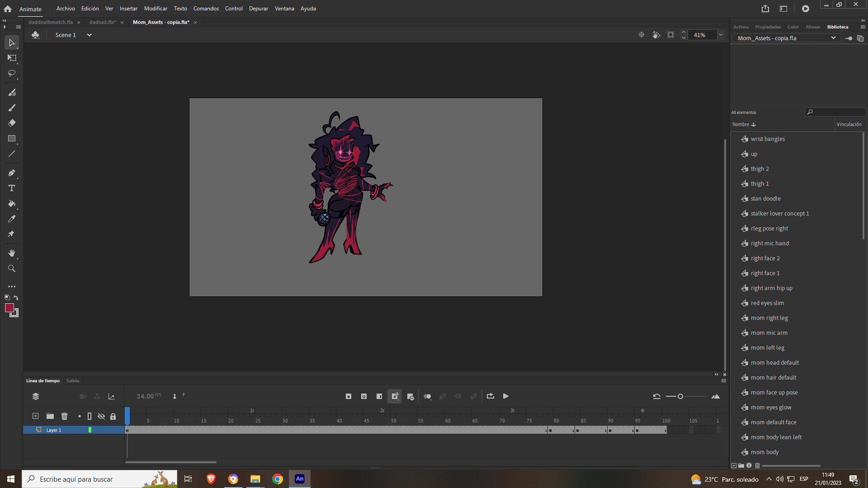
Task: Open the Scene 1 dropdown
Action: (x=89, y=35)
